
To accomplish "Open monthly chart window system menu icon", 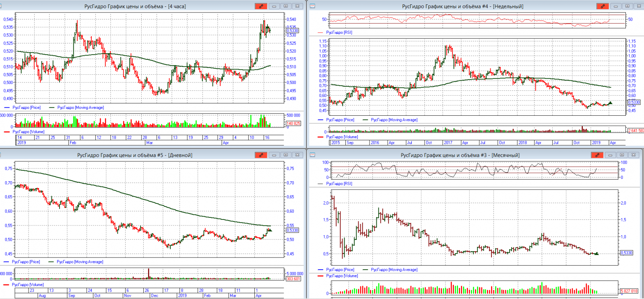I will (312, 155).
